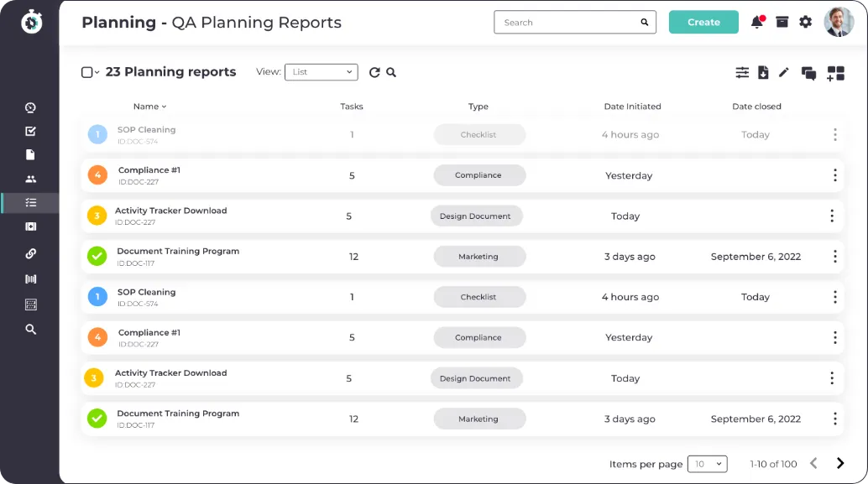
Task: Click the Create button
Action: 703,22
